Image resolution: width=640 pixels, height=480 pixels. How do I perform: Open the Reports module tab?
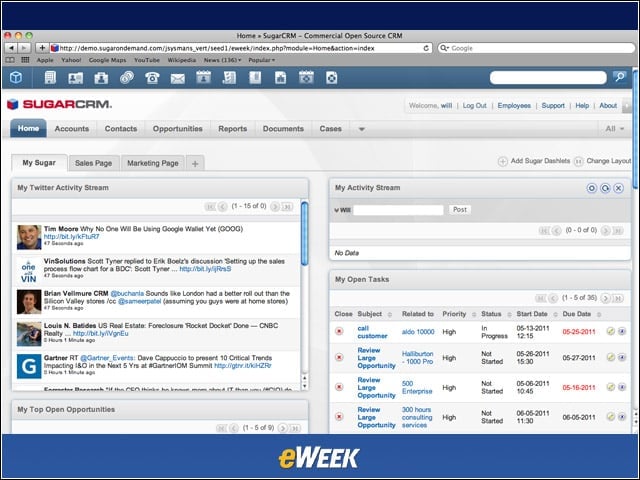[233, 129]
